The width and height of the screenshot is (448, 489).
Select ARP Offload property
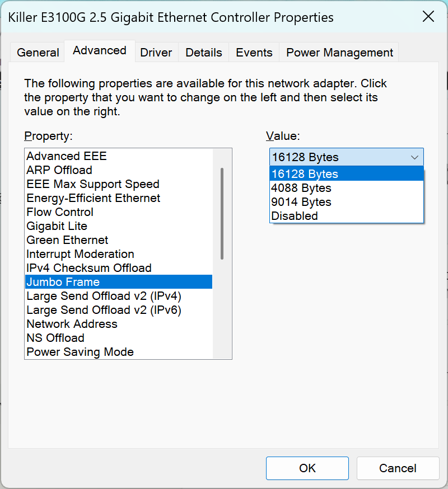119,170
